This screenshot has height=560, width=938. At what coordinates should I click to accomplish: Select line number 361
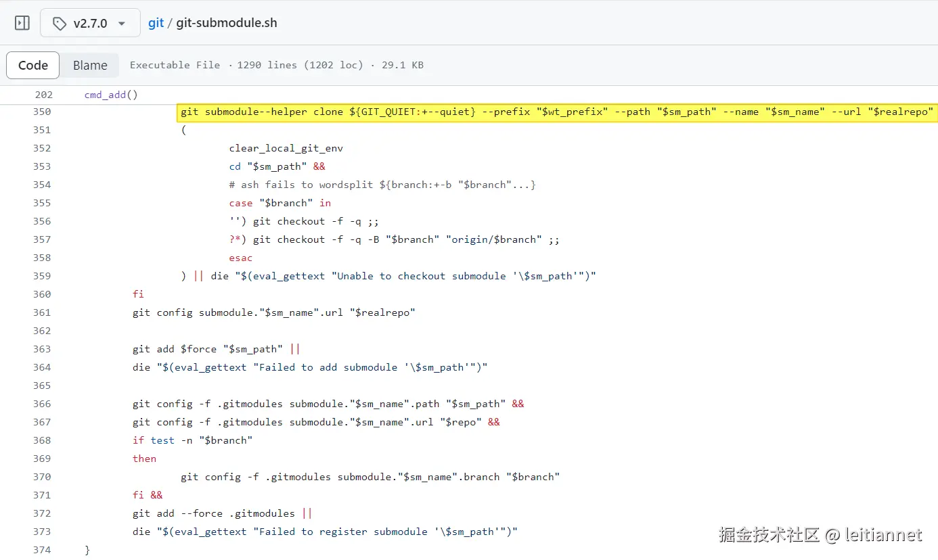[x=42, y=312]
